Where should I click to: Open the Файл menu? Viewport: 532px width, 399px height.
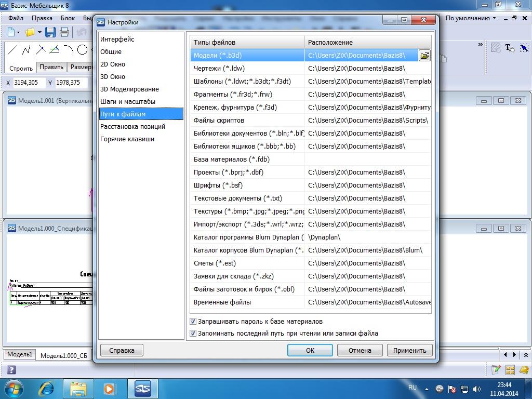pyautogui.click(x=16, y=18)
